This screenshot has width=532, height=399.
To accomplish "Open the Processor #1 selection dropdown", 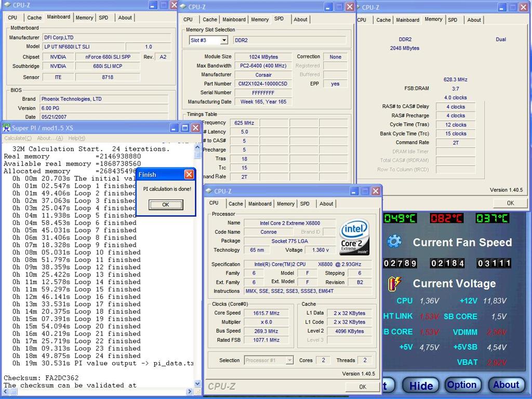I will pos(289,361).
